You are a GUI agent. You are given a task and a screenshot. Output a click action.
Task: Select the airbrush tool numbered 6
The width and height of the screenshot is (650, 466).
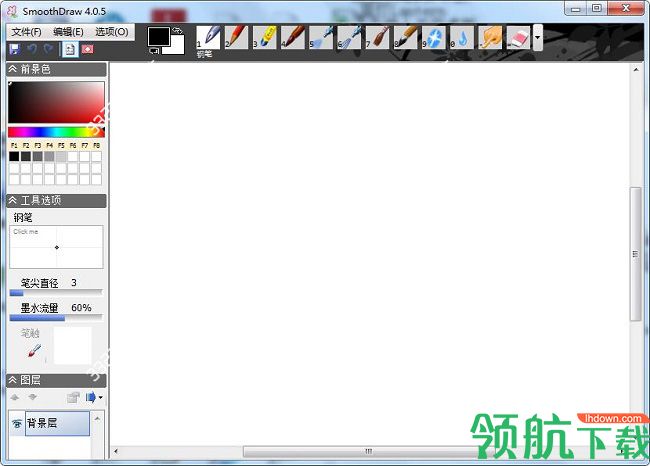(349, 37)
